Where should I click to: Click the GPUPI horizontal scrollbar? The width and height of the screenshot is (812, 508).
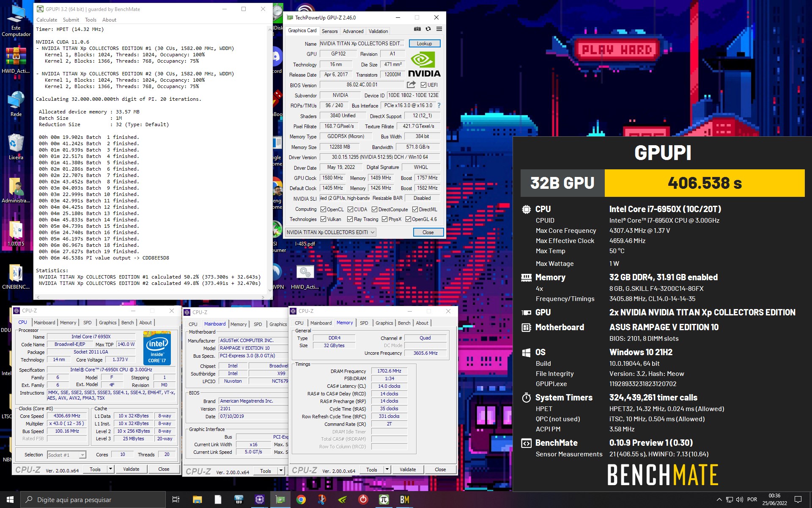pos(150,297)
